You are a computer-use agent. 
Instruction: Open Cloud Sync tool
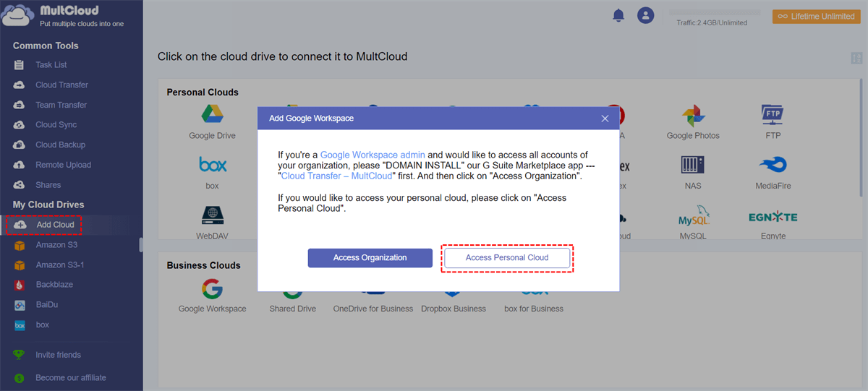(56, 125)
